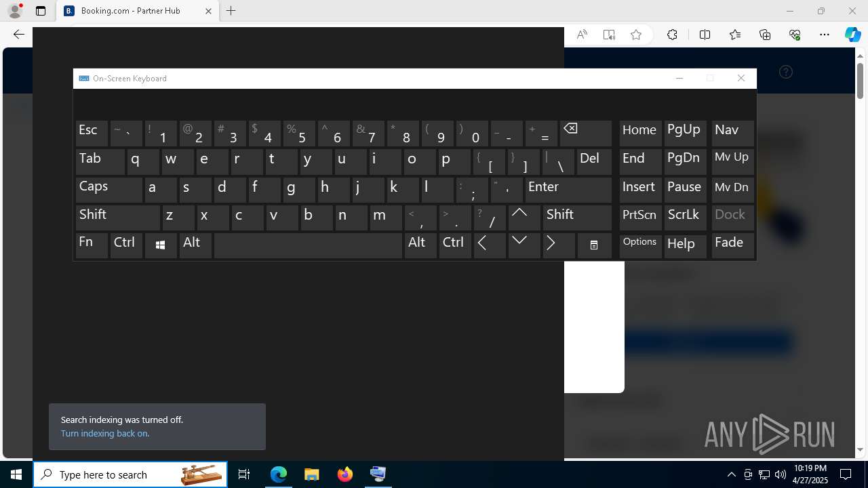The image size is (868, 488).
Task: Click Mv Up key on keyboard
Action: pyautogui.click(x=733, y=161)
